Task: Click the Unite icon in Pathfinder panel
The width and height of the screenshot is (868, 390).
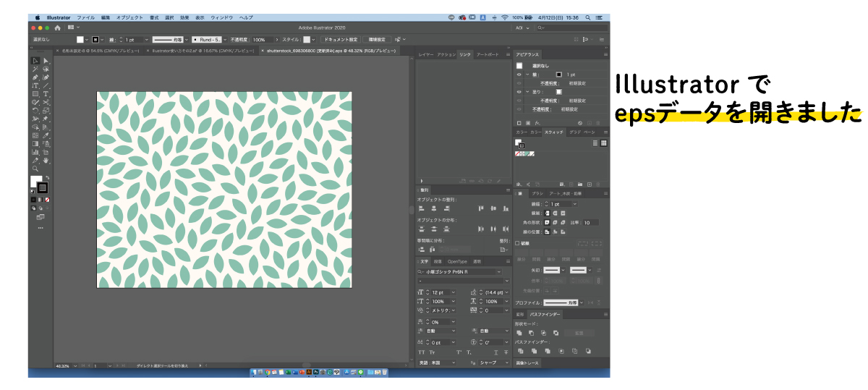Action: pos(519,333)
